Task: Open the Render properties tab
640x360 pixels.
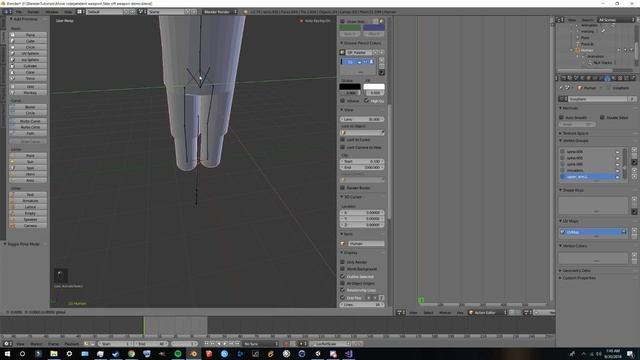Action: [x=564, y=78]
